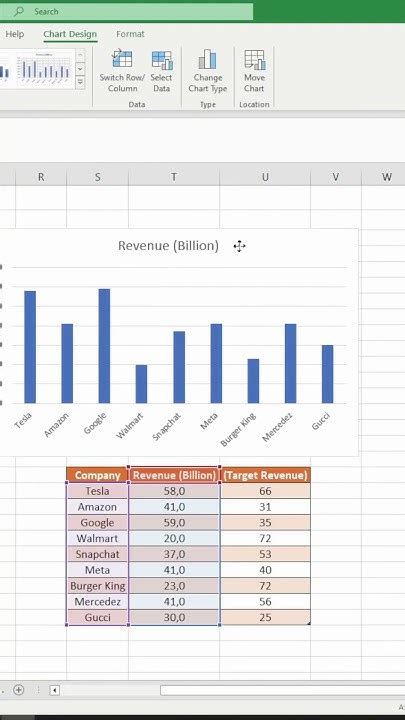Click the Change Chart Type icon
Image resolution: width=405 pixels, height=720 pixels.
coord(208,59)
